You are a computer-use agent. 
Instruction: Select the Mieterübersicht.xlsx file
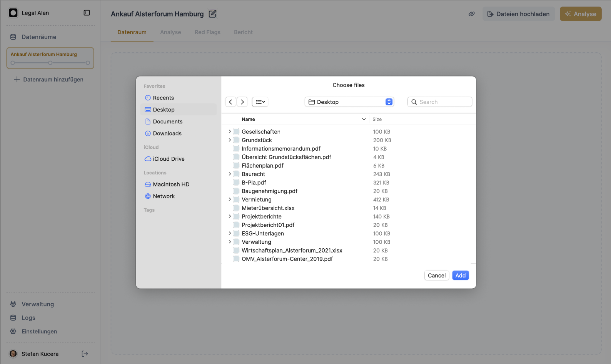tap(268, 208)
